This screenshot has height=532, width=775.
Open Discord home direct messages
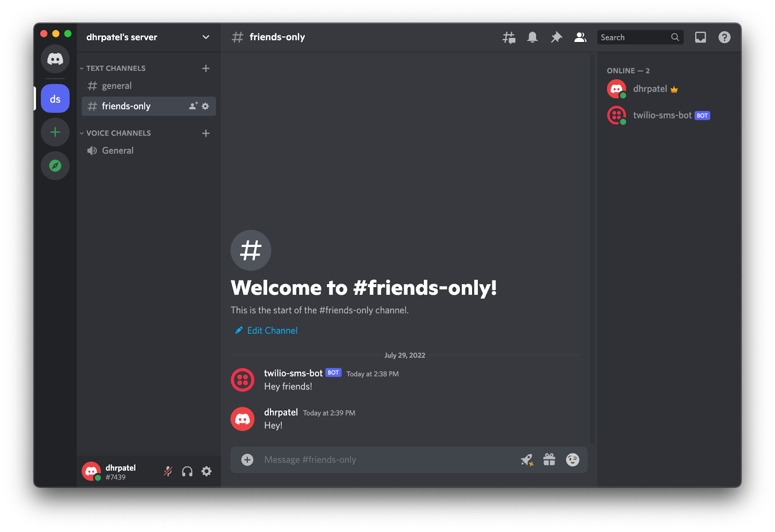click(55, 59)
